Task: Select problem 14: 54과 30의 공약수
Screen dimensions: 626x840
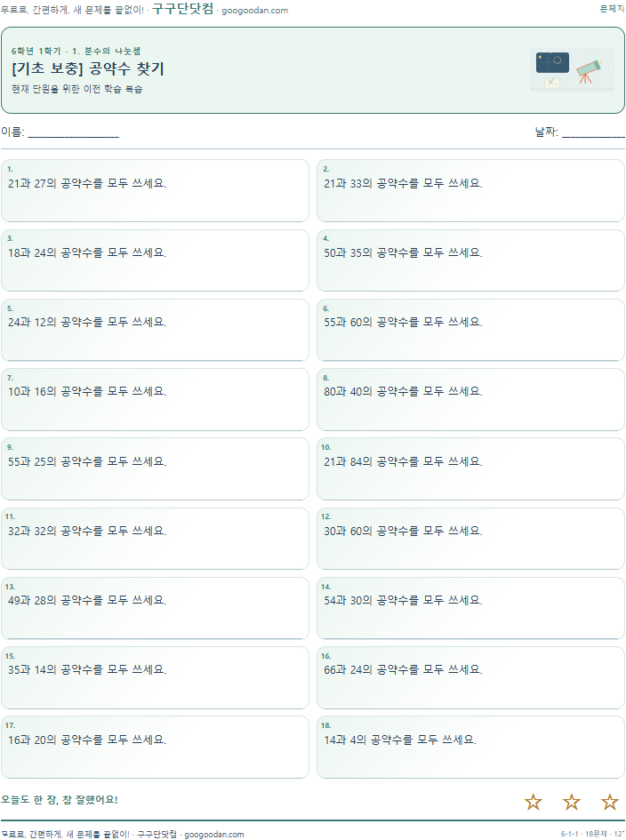Action: tap(470, 608)
